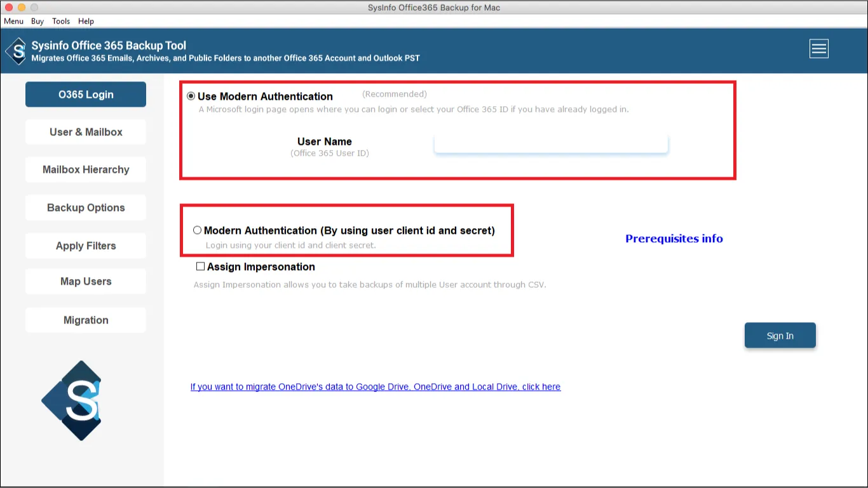Focus the User Name input field

click(x=551, y=143)
